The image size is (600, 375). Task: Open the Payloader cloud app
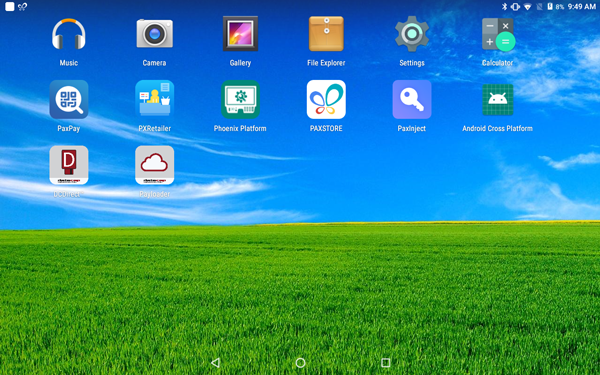click(x=155, y=165)
